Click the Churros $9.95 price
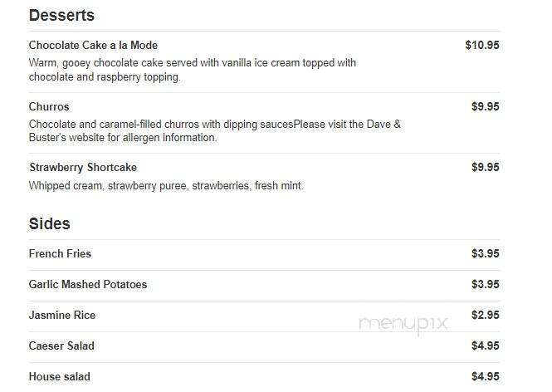552x392 pixels. 485,106
